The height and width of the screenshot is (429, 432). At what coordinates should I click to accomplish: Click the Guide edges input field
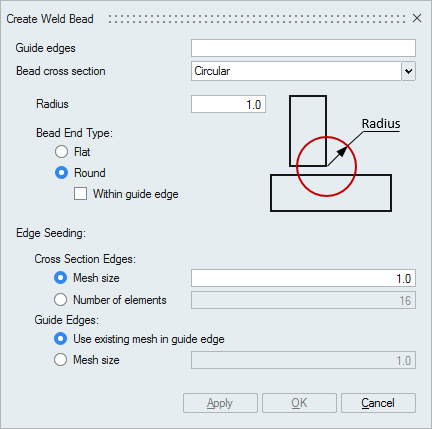point(303,48)
